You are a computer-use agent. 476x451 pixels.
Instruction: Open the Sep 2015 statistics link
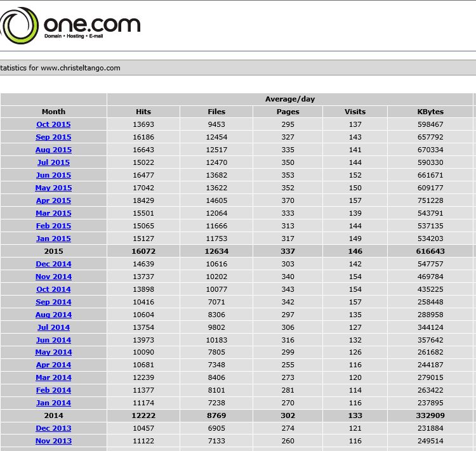tap(53, 137)
